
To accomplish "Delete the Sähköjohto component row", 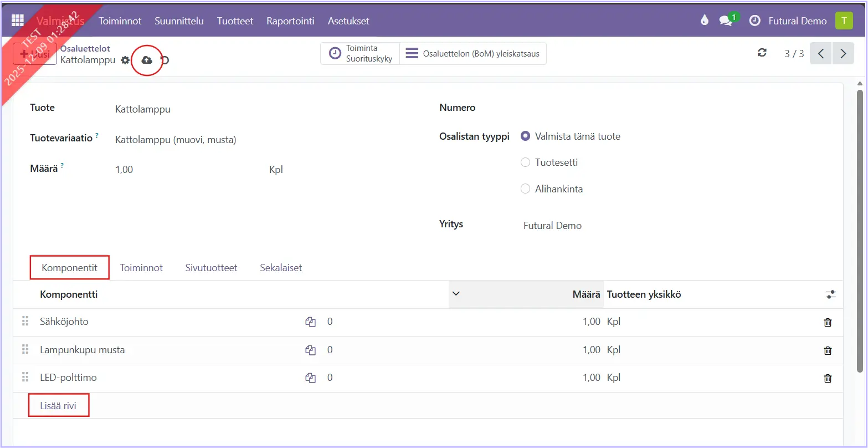I will tap(828, 322).
